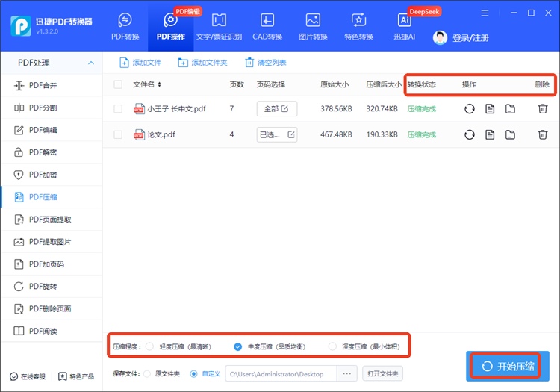Open the CAD转换 module
The height and width of the screenshot is (392, 560).
267,27
